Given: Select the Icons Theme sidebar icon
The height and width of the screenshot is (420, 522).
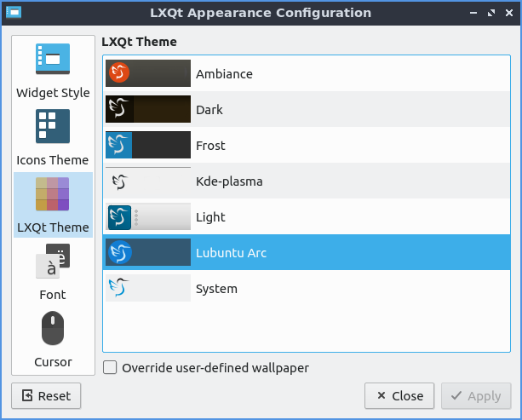Looking at the screenshot, I should point(53,126).
